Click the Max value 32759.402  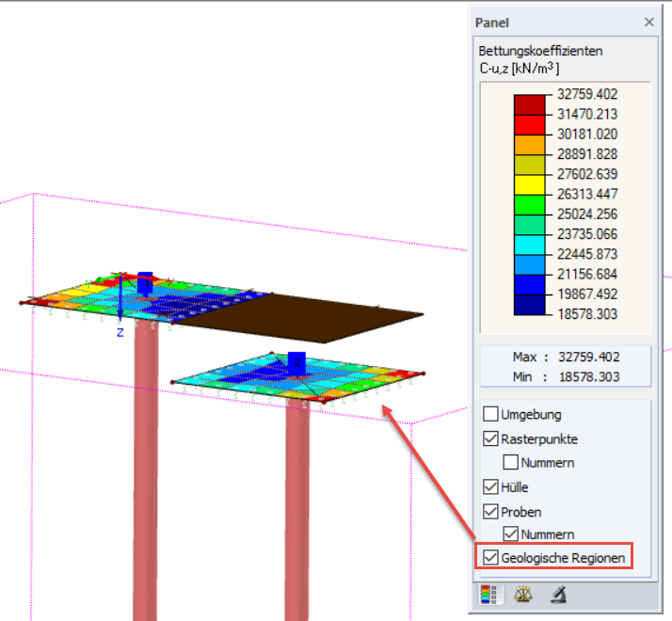pyautogui.click(x=589, y=357)
